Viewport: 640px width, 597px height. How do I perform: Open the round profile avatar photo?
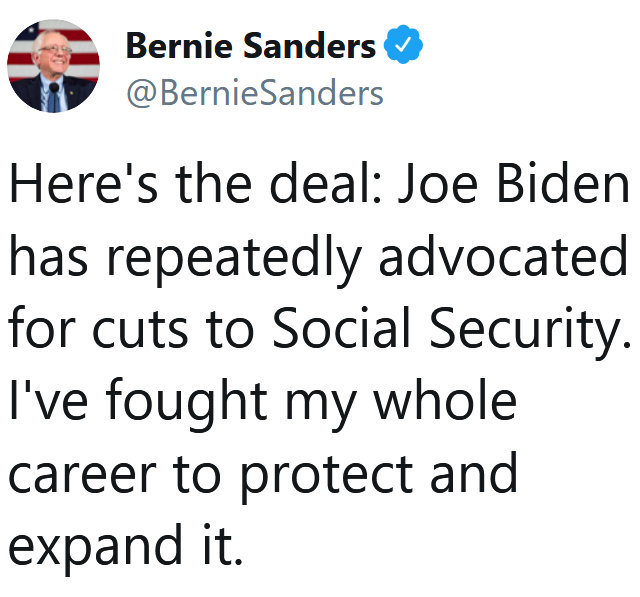(x=54, y=66)
